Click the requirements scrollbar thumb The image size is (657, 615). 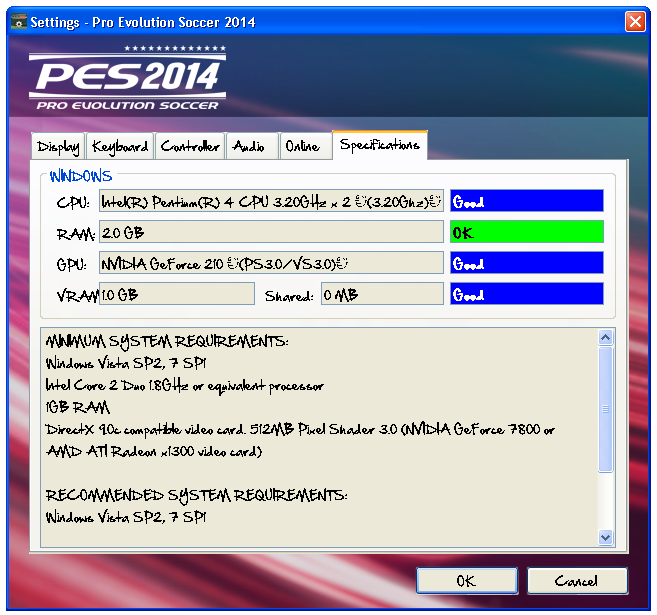tap(605, 409)
